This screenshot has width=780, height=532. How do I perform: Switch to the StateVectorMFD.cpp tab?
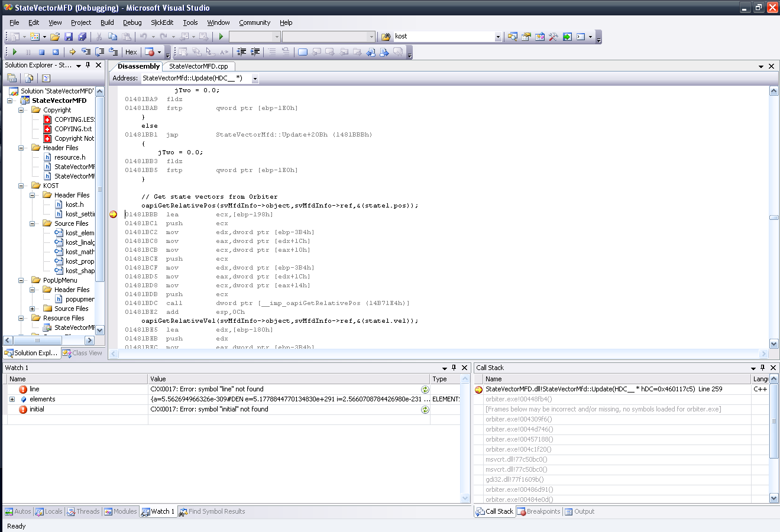(199, 66)
